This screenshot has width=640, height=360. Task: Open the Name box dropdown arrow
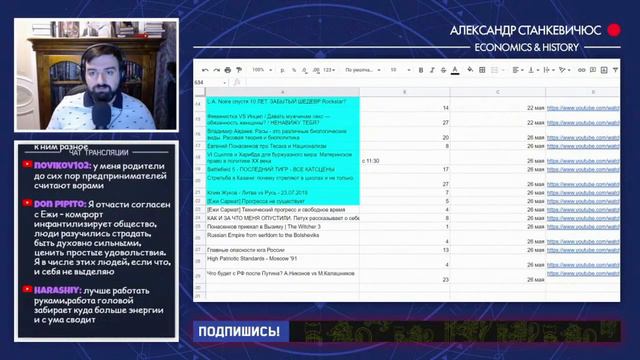click(224, 83)
